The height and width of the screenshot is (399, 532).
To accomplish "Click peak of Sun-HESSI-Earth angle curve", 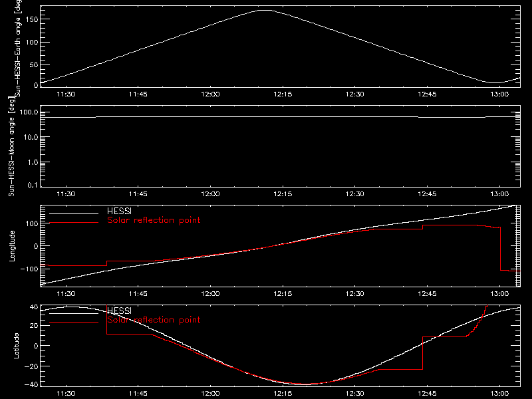I will [x=265, y=11].
